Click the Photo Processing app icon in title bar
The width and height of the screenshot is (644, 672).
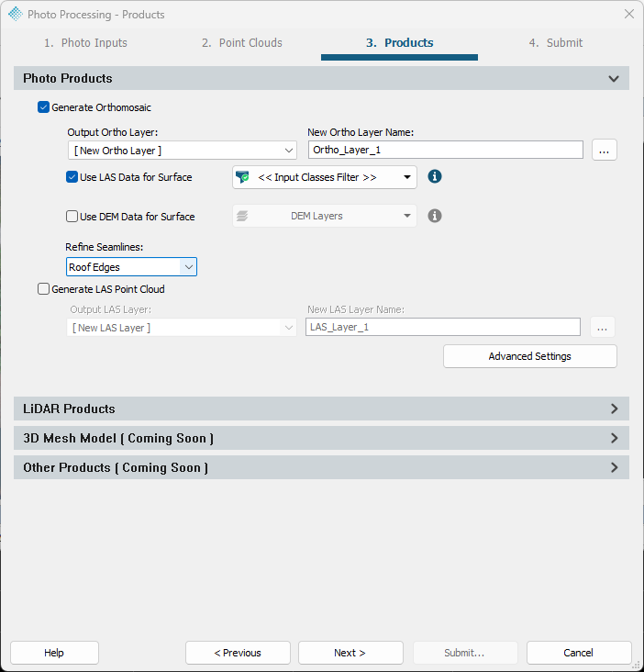point(16,14)
